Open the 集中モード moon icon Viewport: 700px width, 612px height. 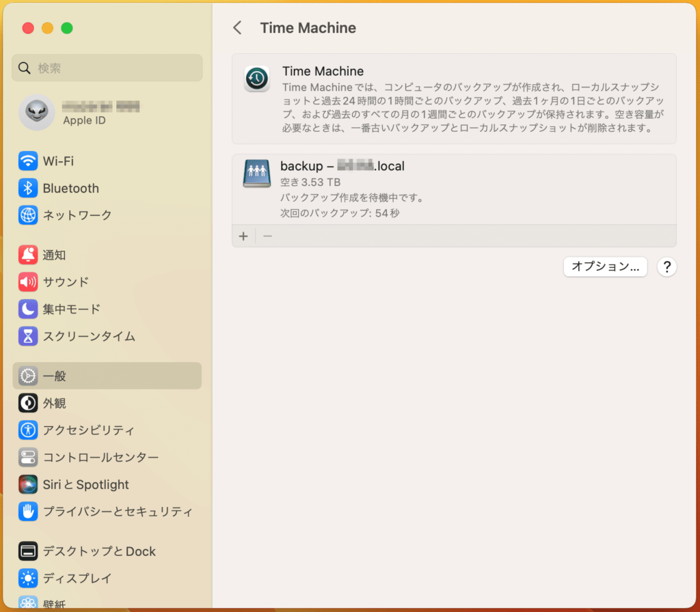click(27, 309)
